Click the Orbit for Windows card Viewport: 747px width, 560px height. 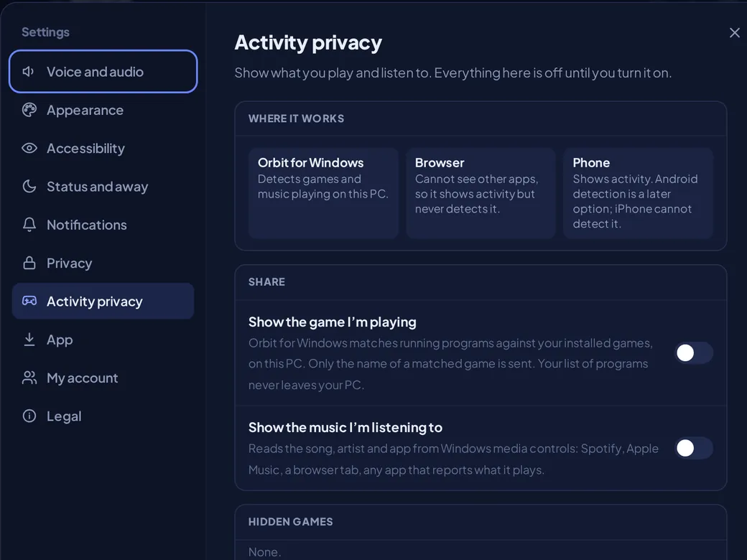tap(323, 193)
